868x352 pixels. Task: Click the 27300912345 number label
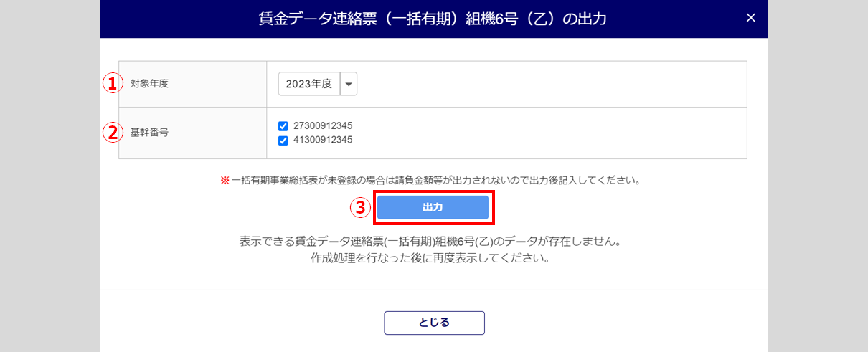pos(323,126)
